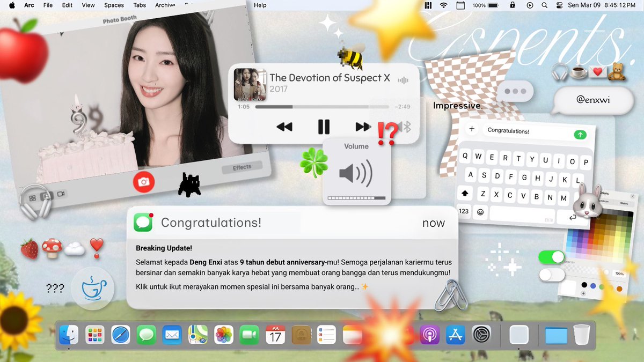Open the File menu
The width and height of the screenshot is (644, 362).
pyautogui.click(x=48, y=5)
